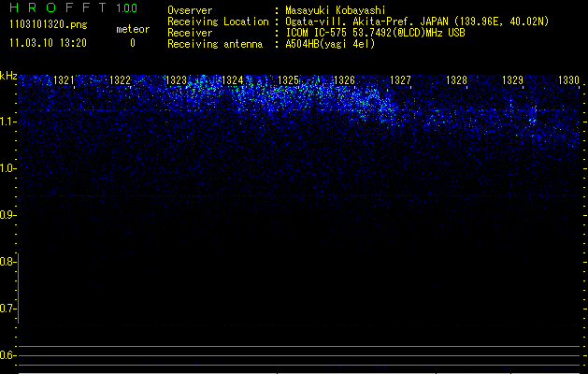Select the ICOM IC-575 receiver text
Screen dimensions: 588x374
(375, 33)
